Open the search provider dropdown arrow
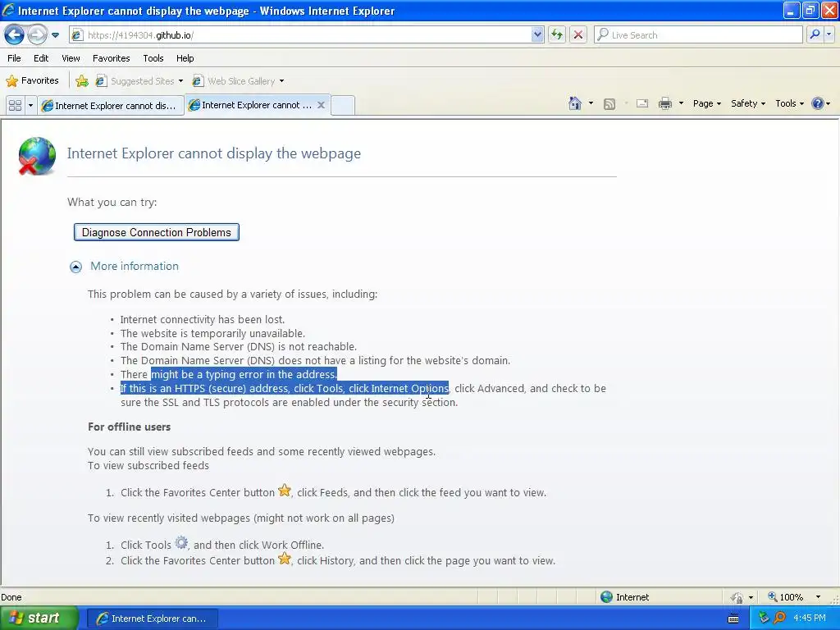 (x=829, y=34)
